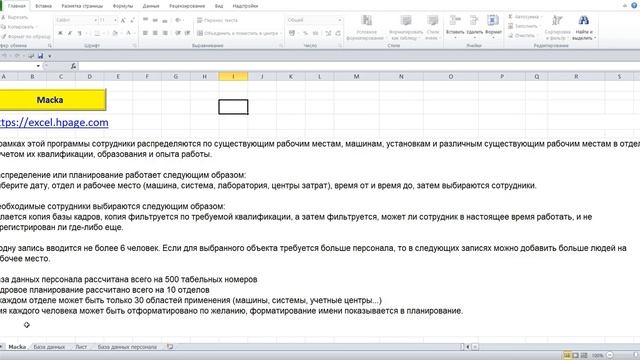The image size is (640, 360).
Task: Open Сортировка и фильтр menu
Action: pyautogui.click(x=557, y=28)
